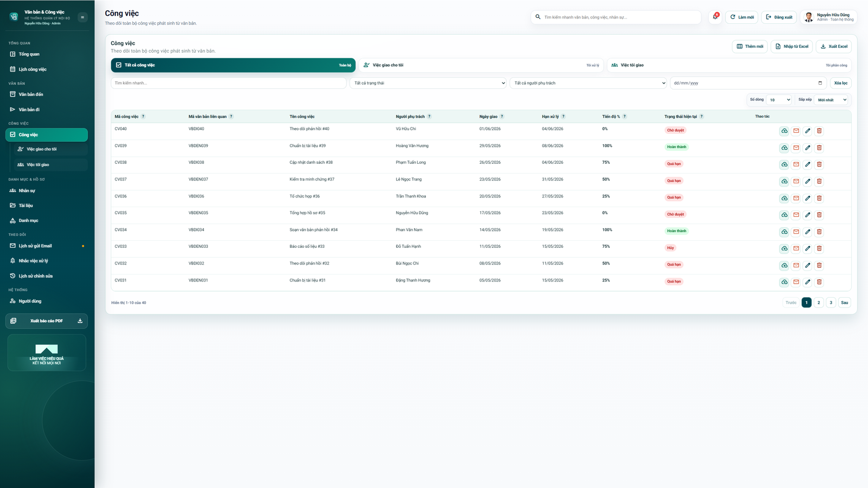Switch to Việc tôi giao tab

729,65
